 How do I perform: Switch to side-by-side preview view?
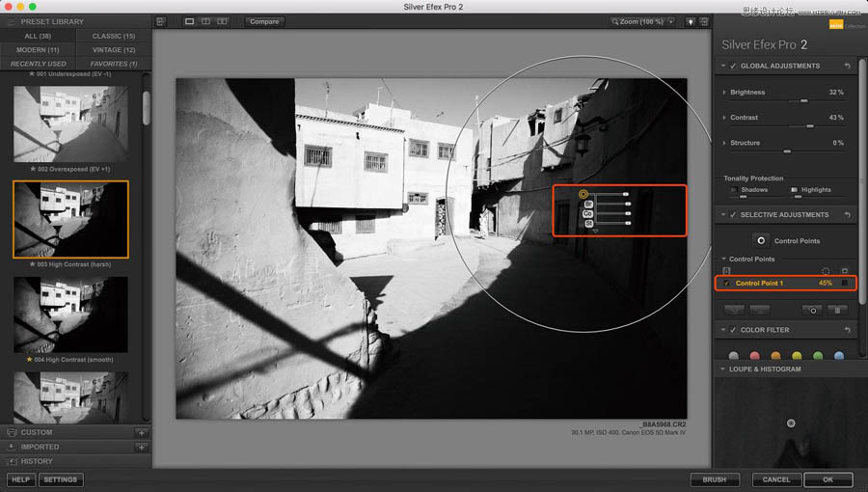pos(222,21)
